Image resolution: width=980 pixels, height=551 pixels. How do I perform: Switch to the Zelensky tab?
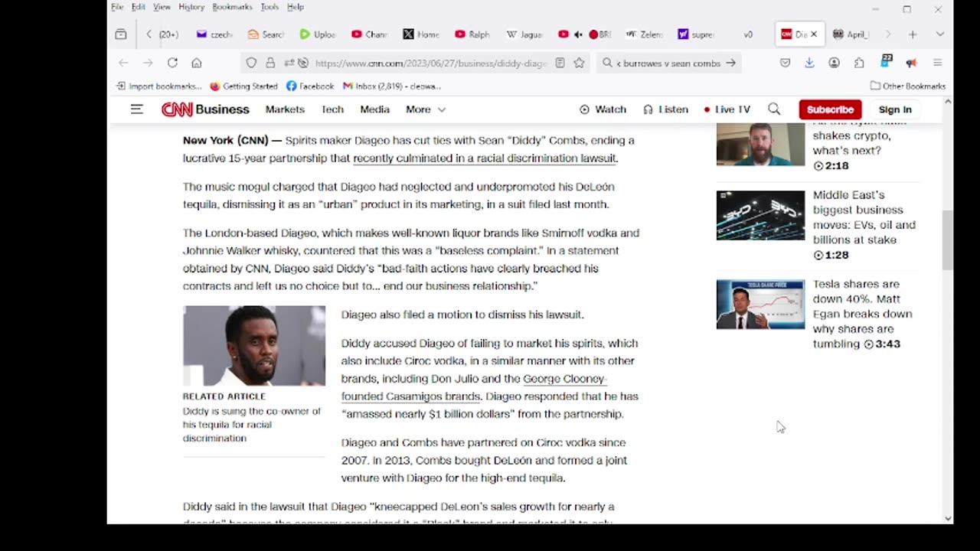[x=644, y=34]
